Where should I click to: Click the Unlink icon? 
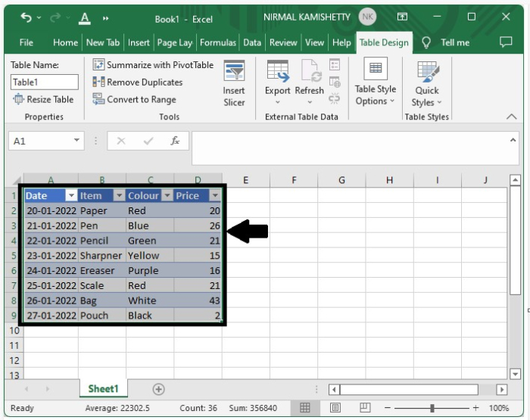335,98
